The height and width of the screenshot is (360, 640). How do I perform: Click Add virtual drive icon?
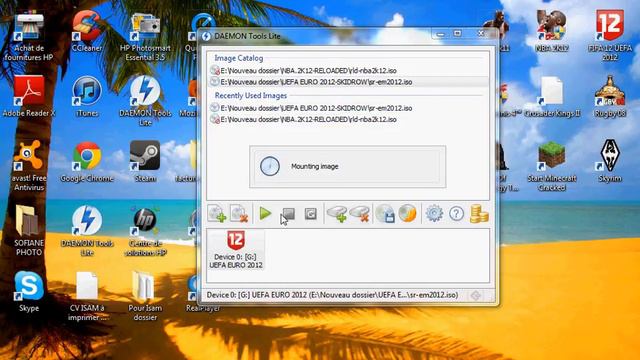coord(338,213)
